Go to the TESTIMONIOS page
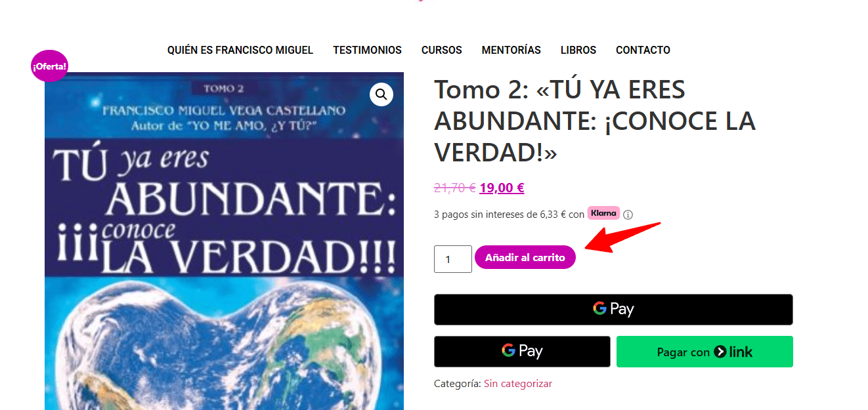This screenshot has height=410, width=868. tap(367, 50)
